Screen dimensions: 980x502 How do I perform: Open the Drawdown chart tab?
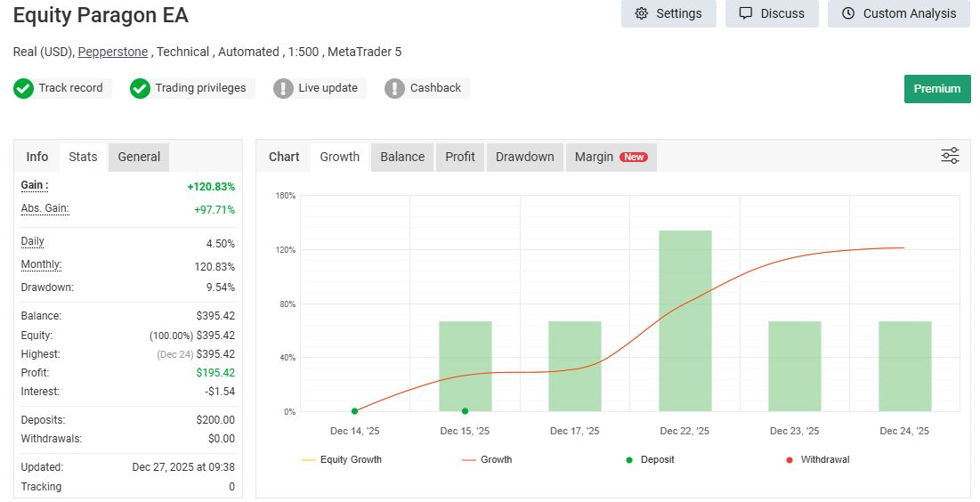coord(525,157)
